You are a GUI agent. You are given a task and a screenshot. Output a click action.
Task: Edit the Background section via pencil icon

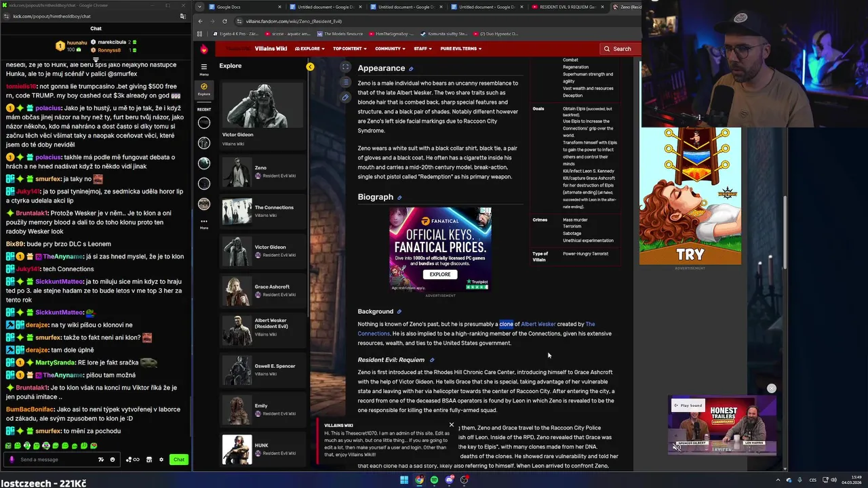(x=399, y=312)
